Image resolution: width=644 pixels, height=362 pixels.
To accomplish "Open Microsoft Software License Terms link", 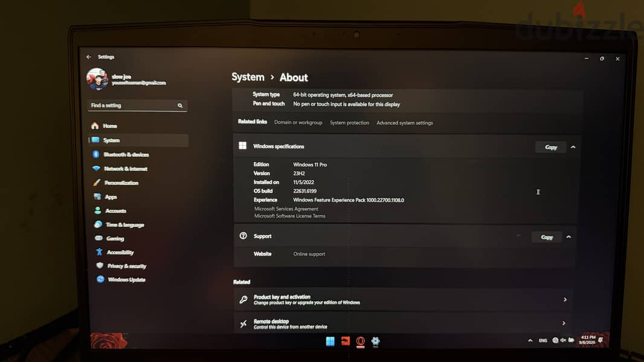I will (289, 216).
